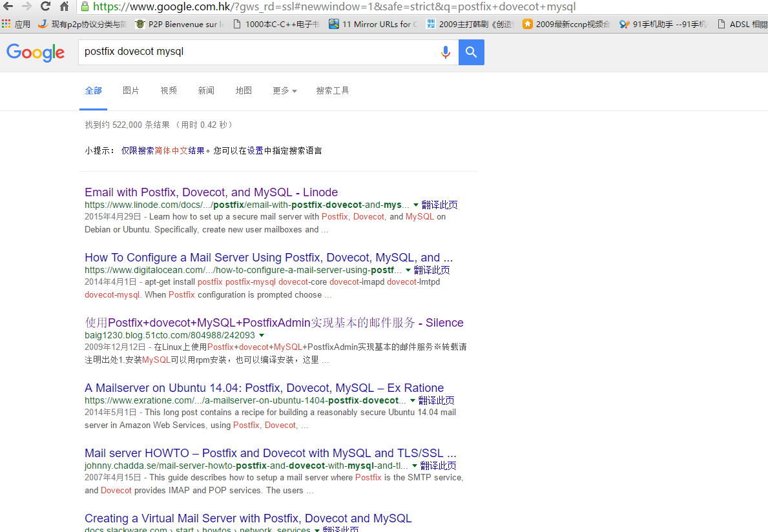
Task: Open the 2009主打韩剧 bookmark
Action: pos(470,24)
